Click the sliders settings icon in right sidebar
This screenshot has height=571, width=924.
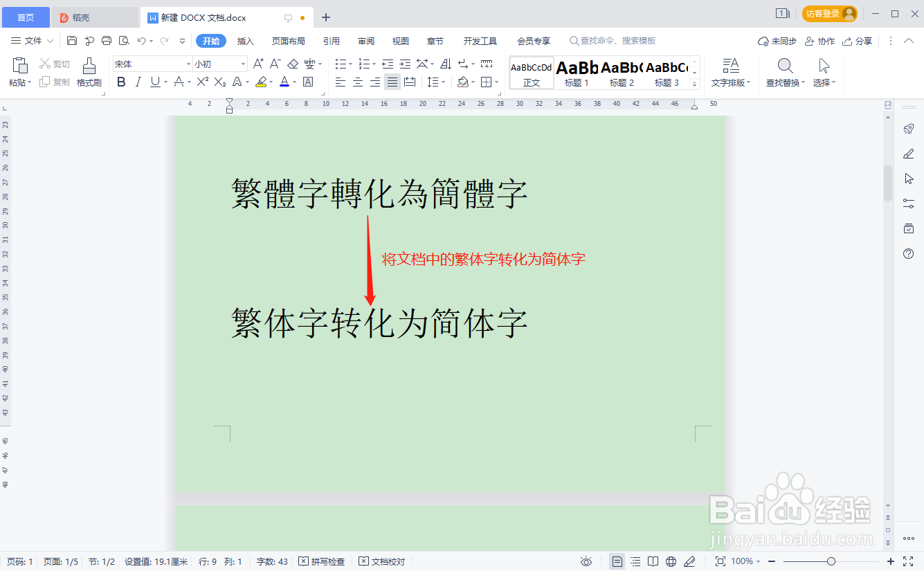pos(909,203)
